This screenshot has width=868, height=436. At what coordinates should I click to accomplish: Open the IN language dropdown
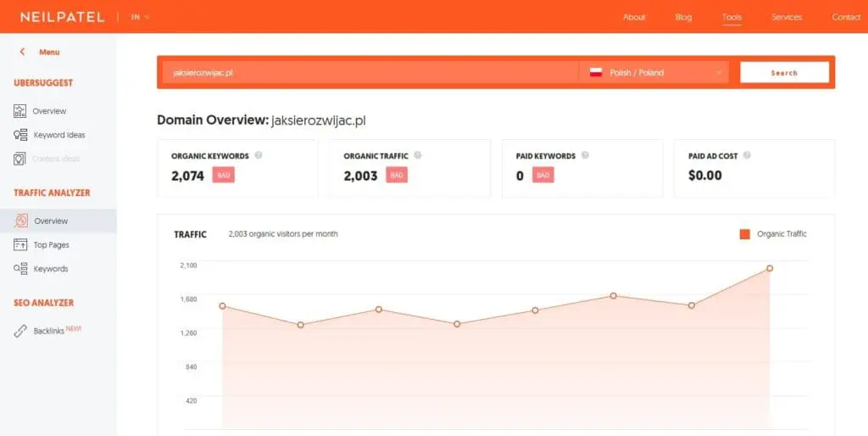click(x=140, y=17)
